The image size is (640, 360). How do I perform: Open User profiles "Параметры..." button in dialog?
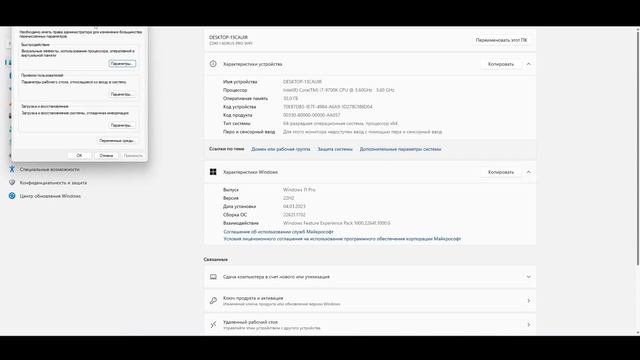tap(122, 94)
